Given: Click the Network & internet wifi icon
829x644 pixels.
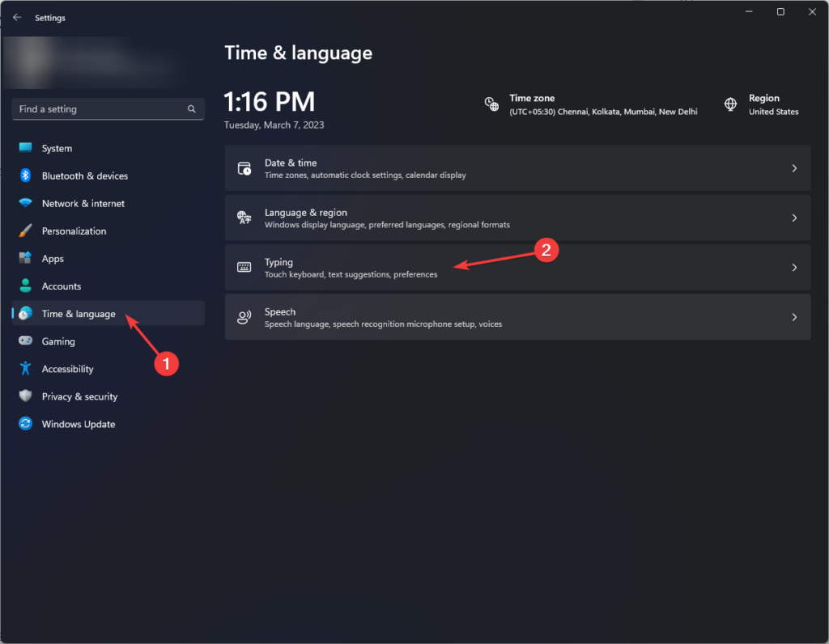Looking at the screenshot, I should 25,203.
